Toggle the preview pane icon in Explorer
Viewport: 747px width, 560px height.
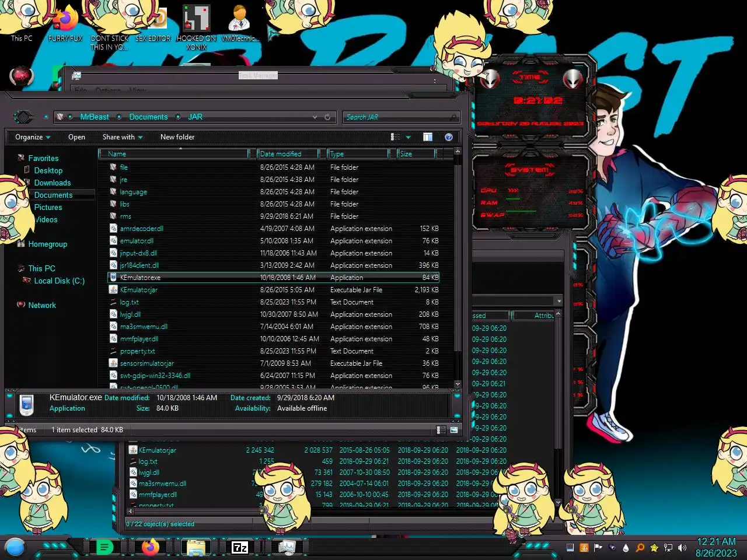[428, 137]
